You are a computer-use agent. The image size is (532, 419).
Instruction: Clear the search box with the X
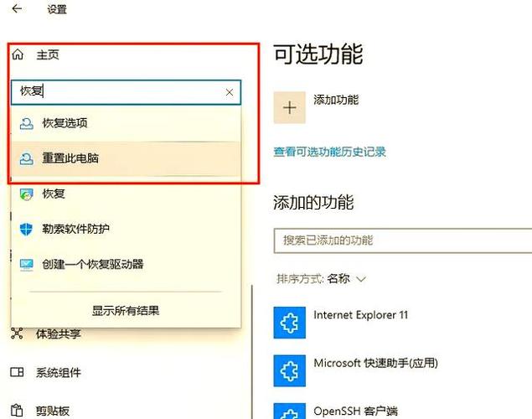[x=230, y=92]
